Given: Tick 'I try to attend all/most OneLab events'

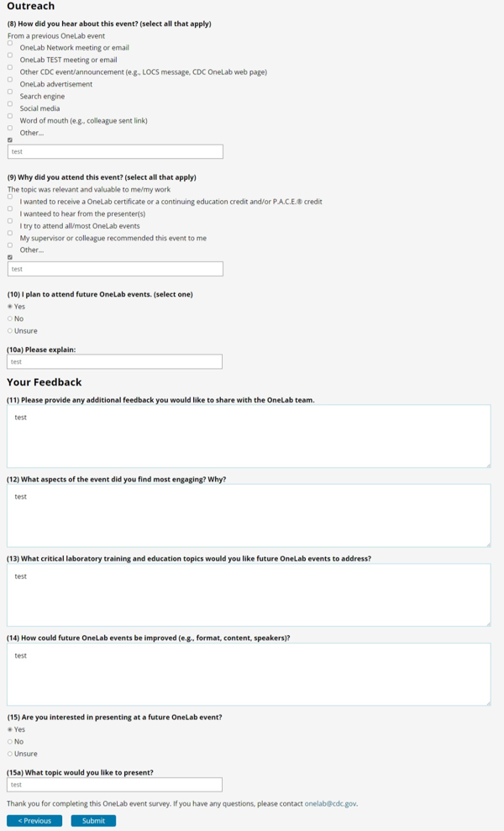Looking at the screenshot, I should point(10,233).
